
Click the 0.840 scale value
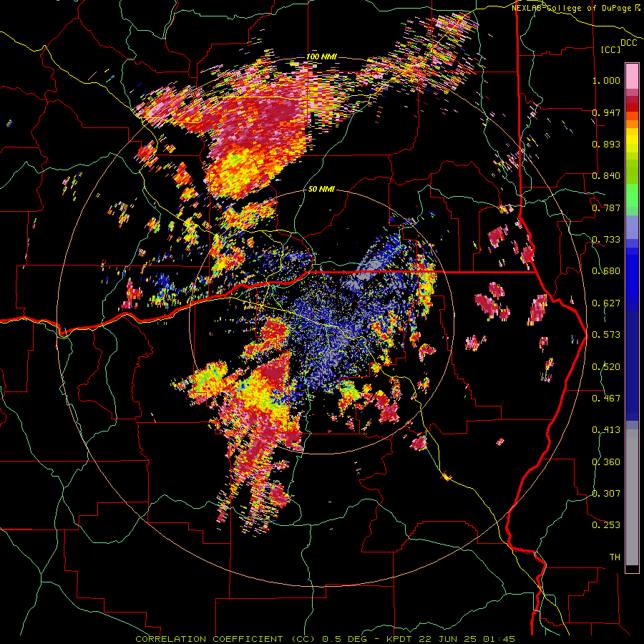coord(606,176)
